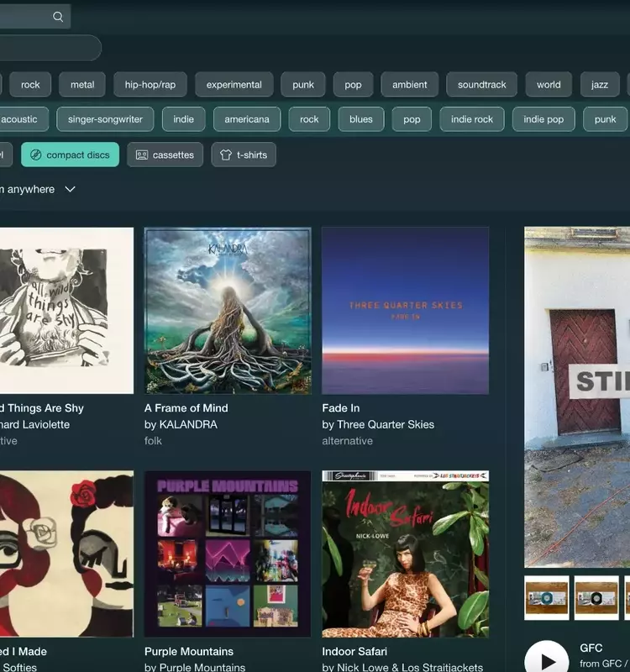Pick the indie pop subgenre tag

point(543,119)
